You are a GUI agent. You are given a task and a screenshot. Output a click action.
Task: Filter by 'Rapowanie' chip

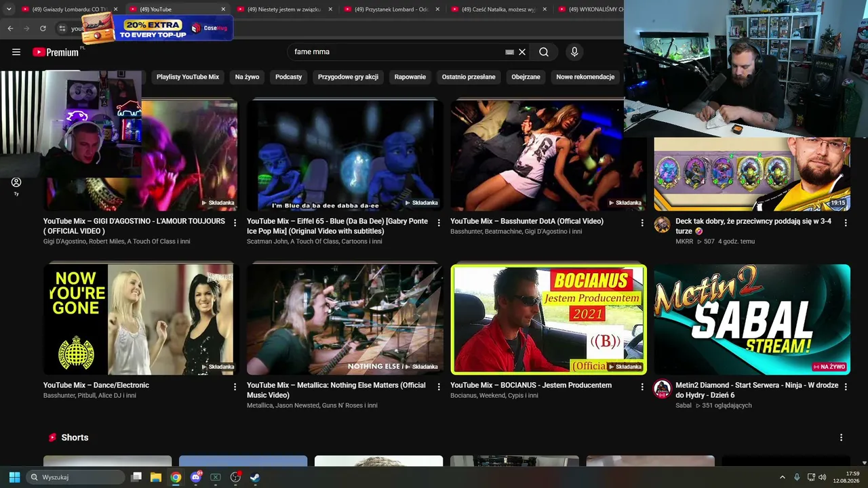pyautogui.click(x=410, y=77)
